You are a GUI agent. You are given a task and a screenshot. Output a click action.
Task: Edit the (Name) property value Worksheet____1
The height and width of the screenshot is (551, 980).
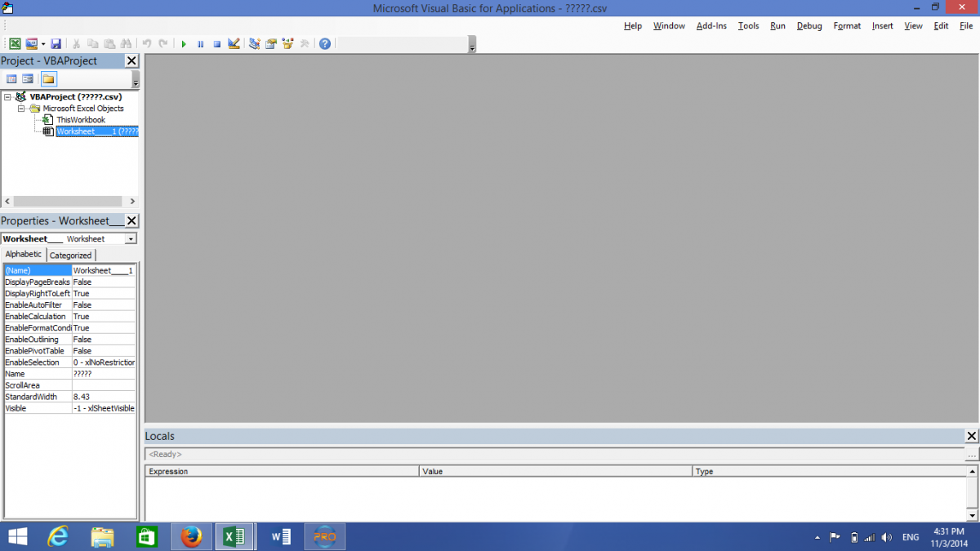click(x=104, y=270)
